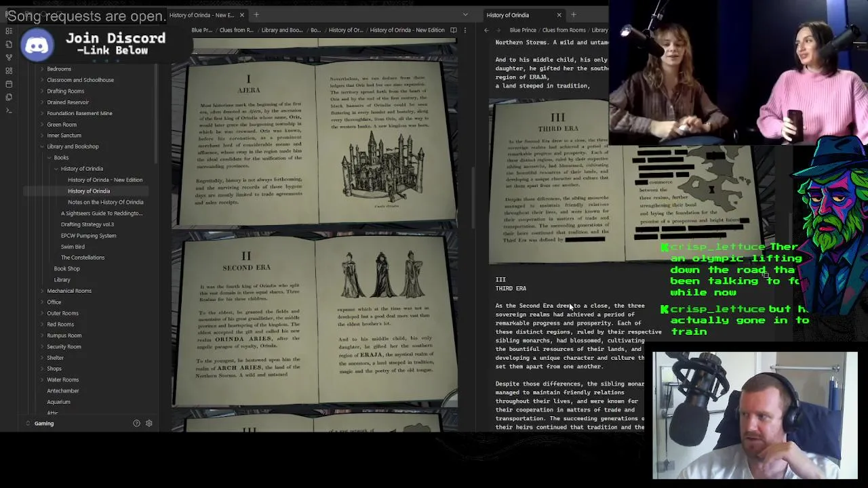Close the History of Orindia tab in the right pane

point(559,15)
